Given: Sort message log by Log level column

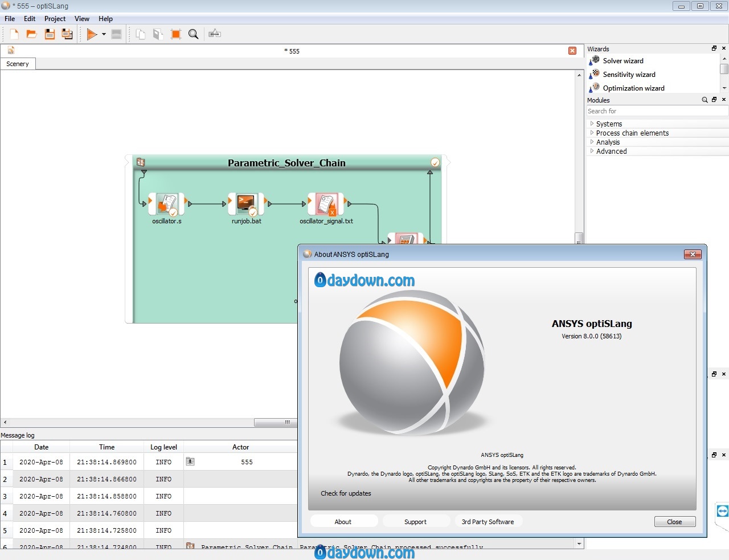Looking at the screenshot, I should click(163, 447).
